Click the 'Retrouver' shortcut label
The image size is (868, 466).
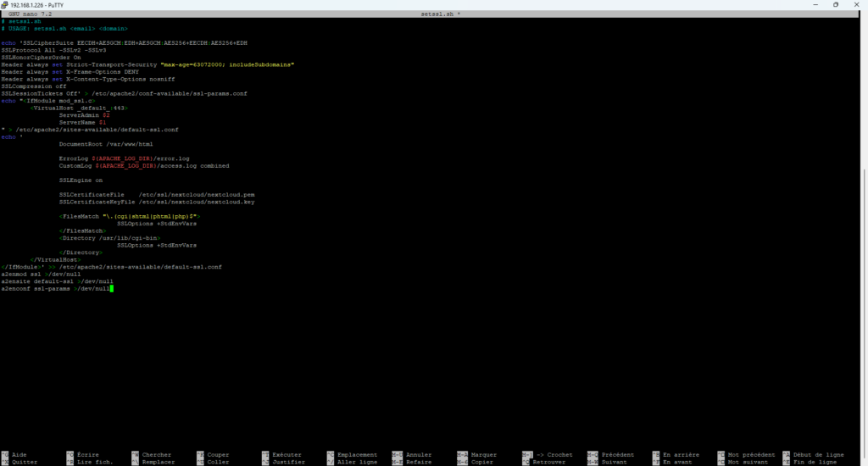click(x=549, y=462)
